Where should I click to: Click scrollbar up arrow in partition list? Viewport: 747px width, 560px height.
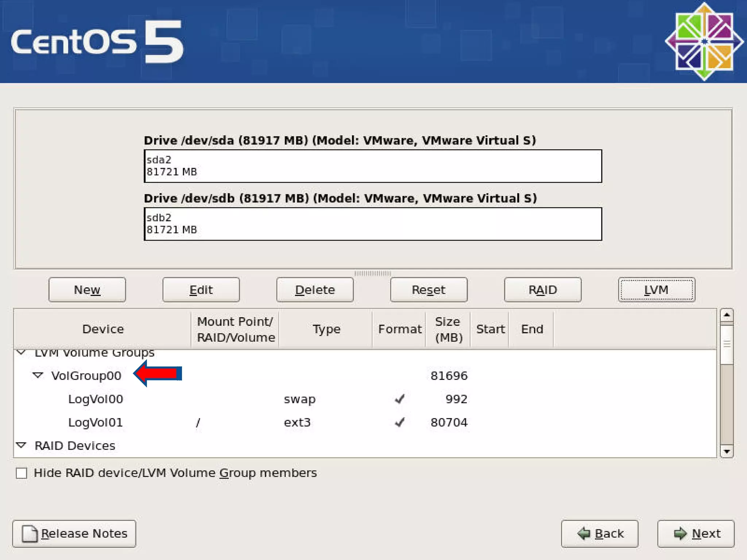pyautogui.click(x=727, y=315)
